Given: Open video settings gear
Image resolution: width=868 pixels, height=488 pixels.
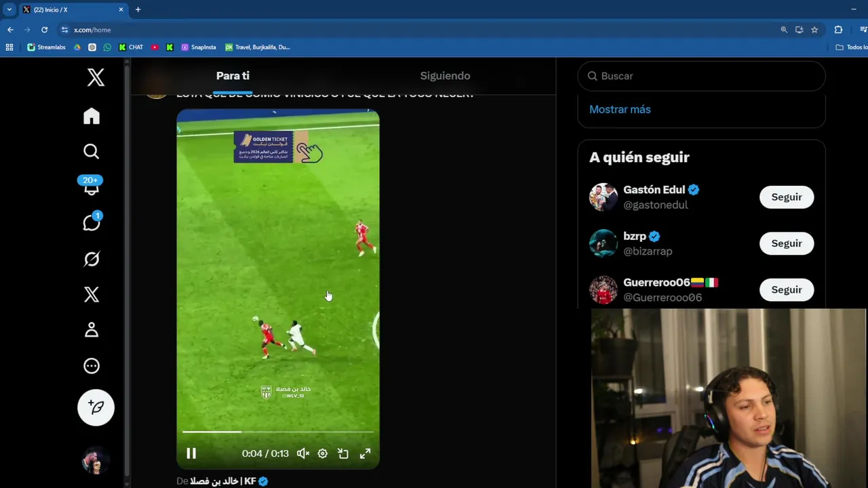Looking at the screenshot, I should [x=323, y=453].
